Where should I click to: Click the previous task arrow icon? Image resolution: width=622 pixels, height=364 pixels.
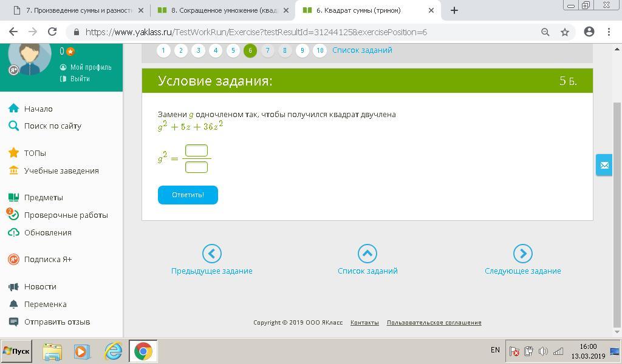click(x=211, y=254)
